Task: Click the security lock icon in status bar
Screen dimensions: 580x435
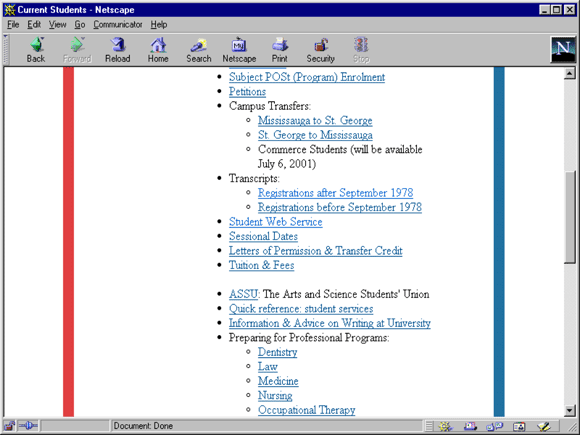Action: 10,426
